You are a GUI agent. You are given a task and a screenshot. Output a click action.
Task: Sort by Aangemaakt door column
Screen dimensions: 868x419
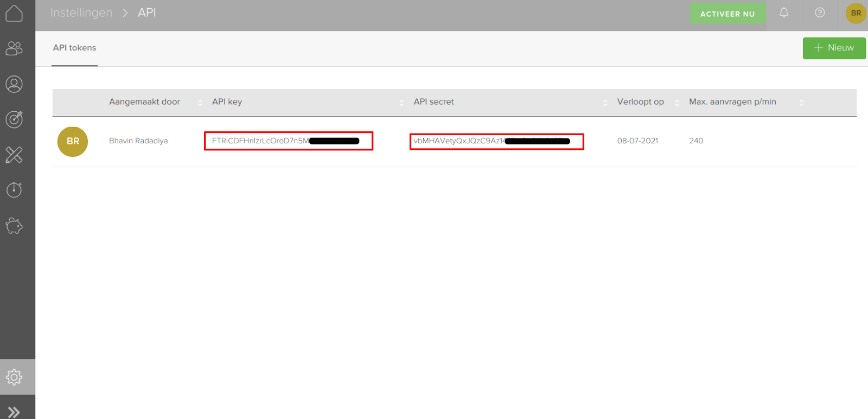[x=144, y=101]
